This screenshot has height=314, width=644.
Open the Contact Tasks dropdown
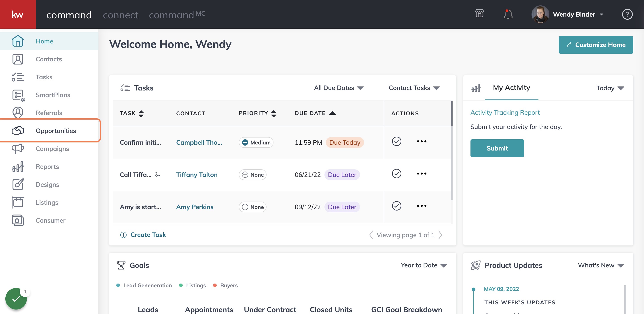click(x=414, y=88)
